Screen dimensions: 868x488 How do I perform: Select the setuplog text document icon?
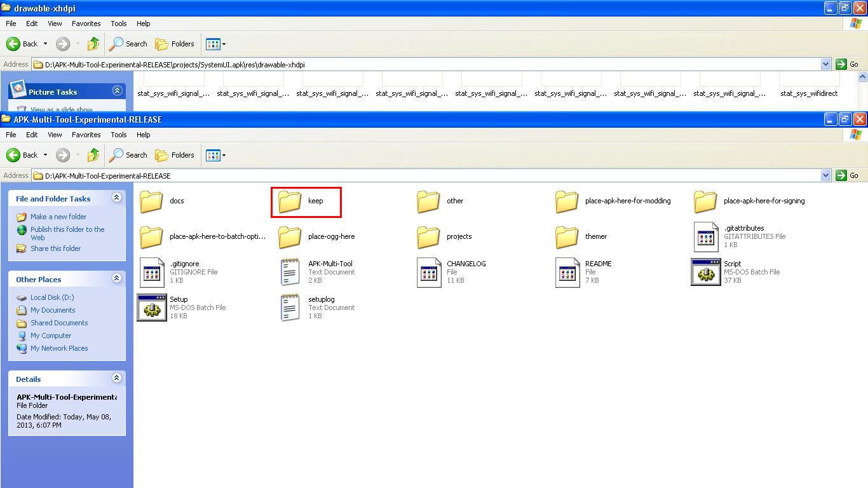click(290, 308)
